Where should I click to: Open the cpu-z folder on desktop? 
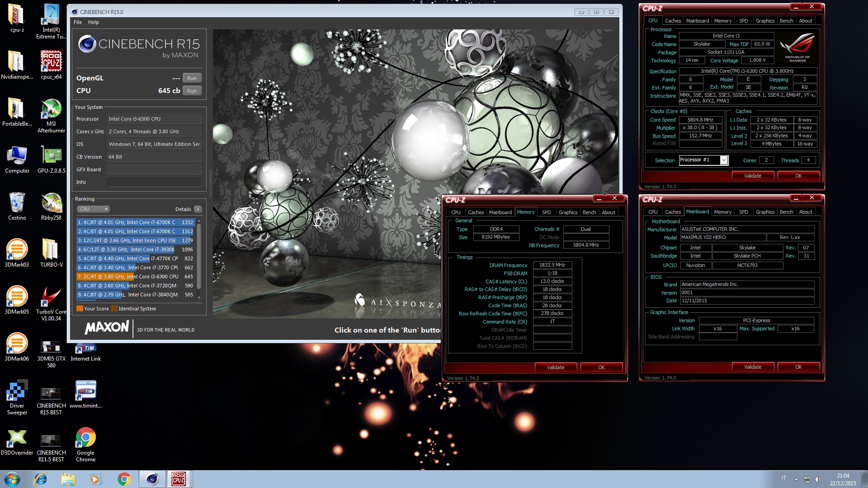(17, 18)
